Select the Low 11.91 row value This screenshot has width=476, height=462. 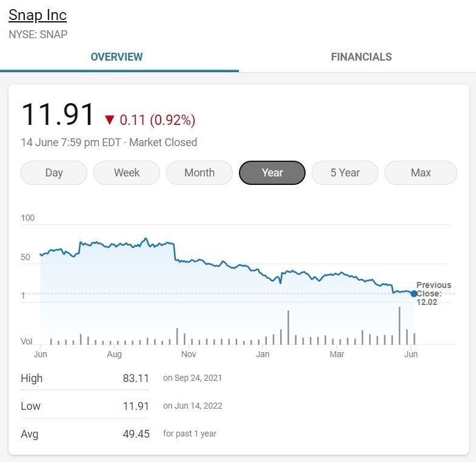[x=136, y=406]
